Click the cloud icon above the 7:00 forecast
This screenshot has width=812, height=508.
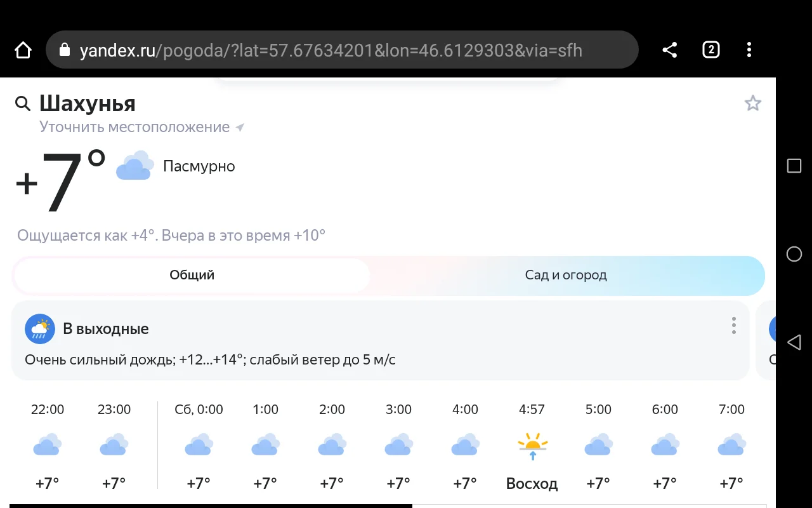pyautogui.click(x=731, y=444)
